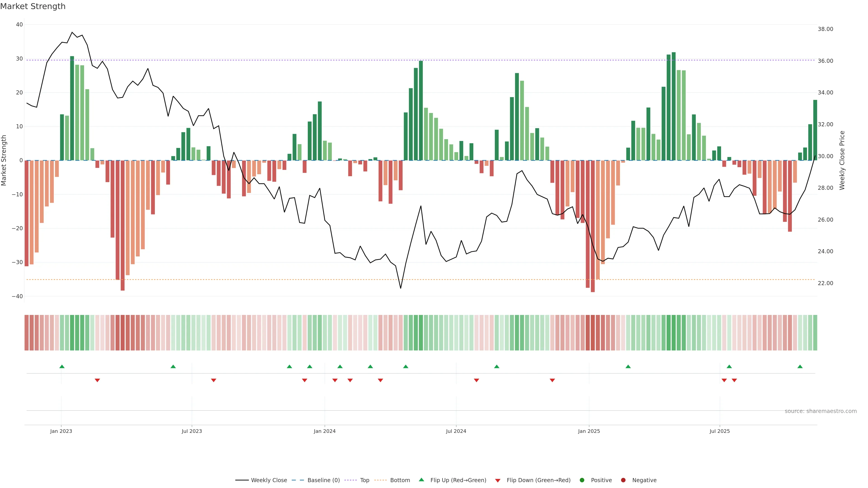Select the first flip-up marker near Jan 2023

point(62,366)
